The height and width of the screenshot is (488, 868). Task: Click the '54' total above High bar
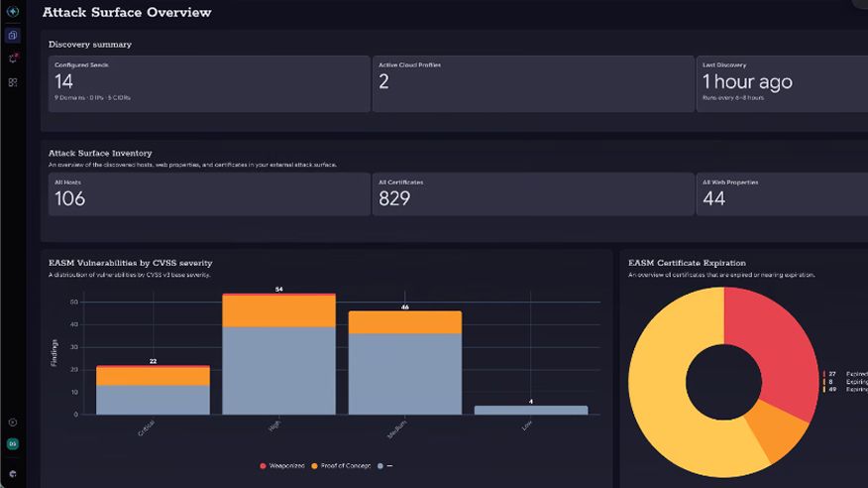(279, 290)
